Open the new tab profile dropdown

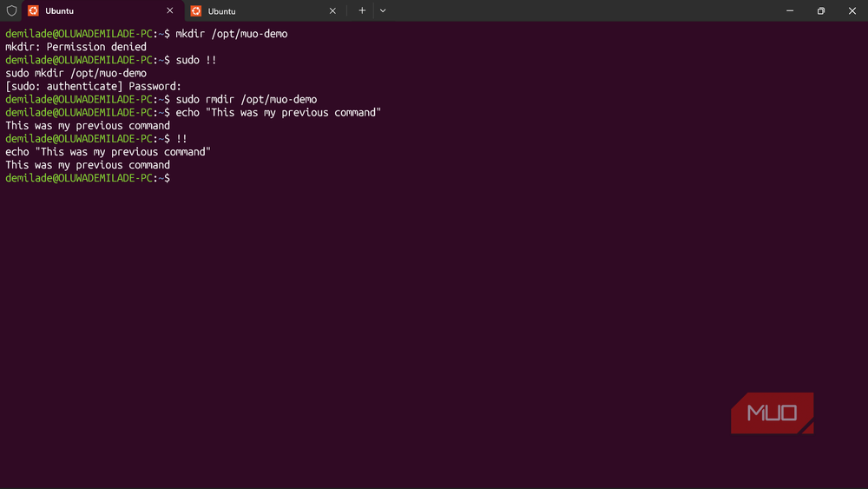pos(383,10)
